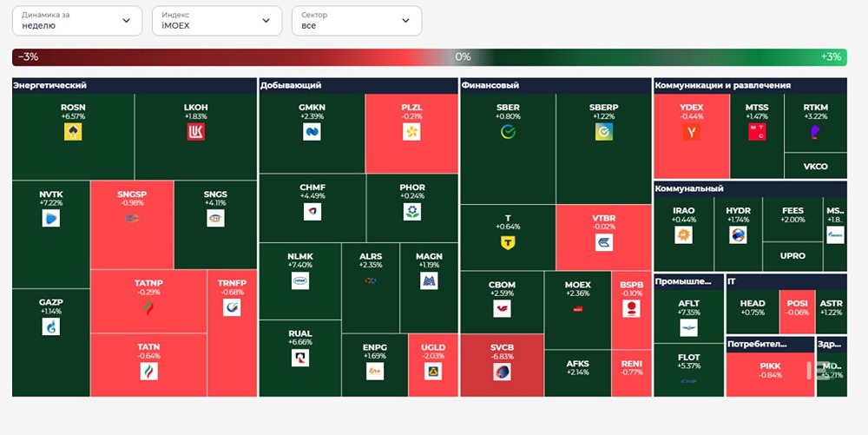Select the 'Потребител...' sector header

tap(770, 344)
